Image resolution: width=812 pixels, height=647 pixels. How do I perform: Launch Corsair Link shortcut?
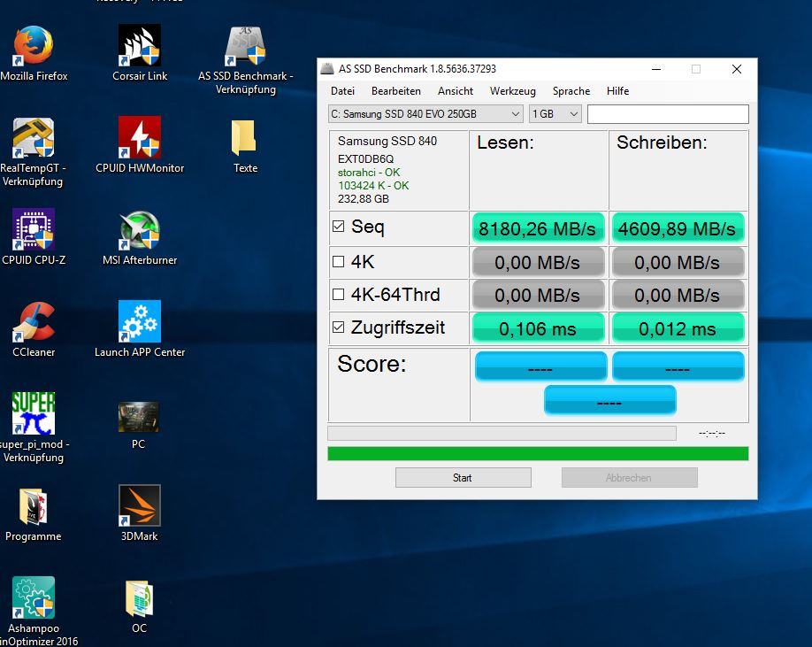(x=139, y=46)
